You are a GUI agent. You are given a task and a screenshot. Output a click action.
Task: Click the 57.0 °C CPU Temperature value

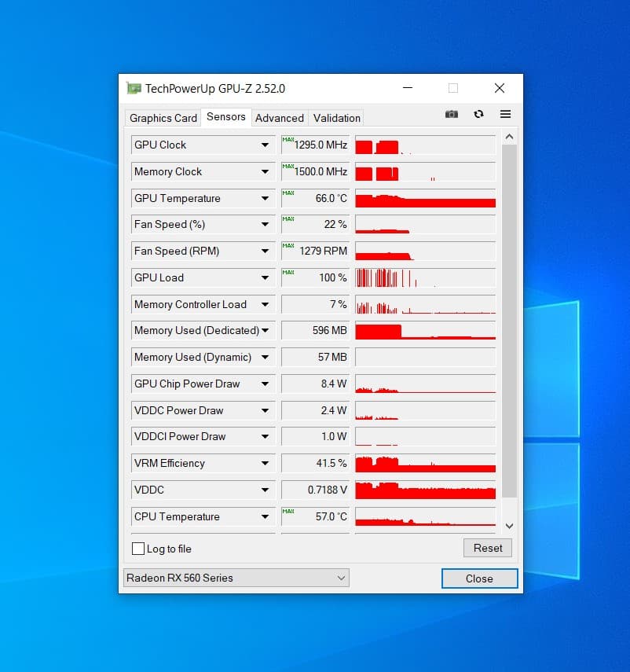tap(316, 516)
